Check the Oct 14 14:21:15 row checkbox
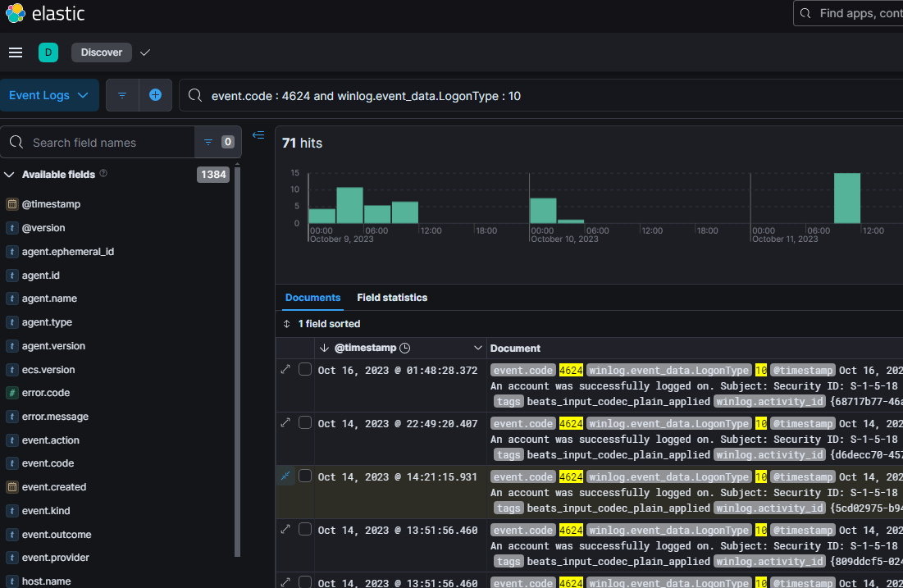Screen dimensions: 903x588 pyautogui.click(x=305, y=476)
